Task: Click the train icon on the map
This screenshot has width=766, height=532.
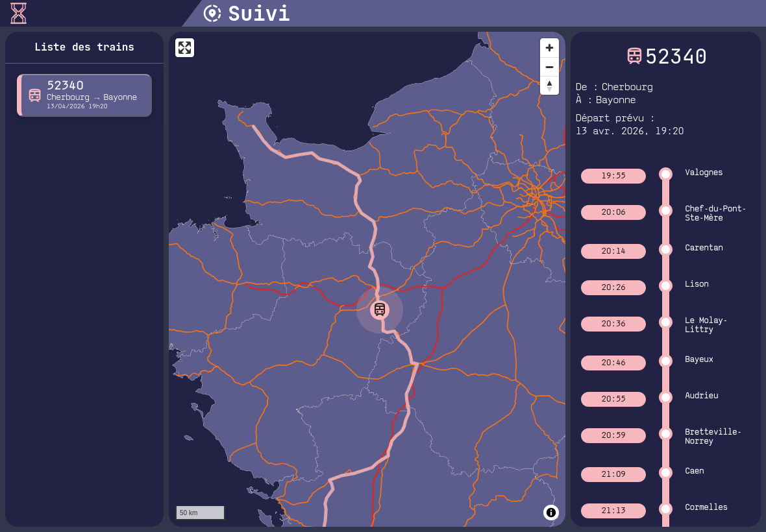Action: (380, 309)
